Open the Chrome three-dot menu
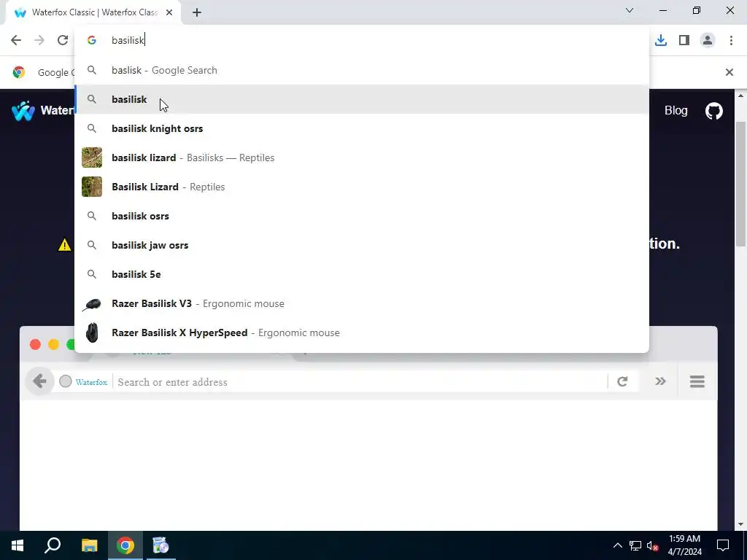This screenshot has height=560, width=747. pos(731,40)
